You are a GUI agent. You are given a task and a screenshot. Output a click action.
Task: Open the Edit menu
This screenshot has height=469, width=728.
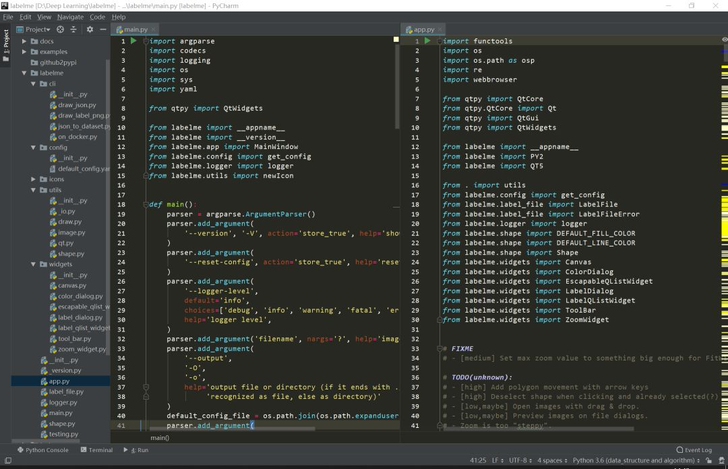26,17
